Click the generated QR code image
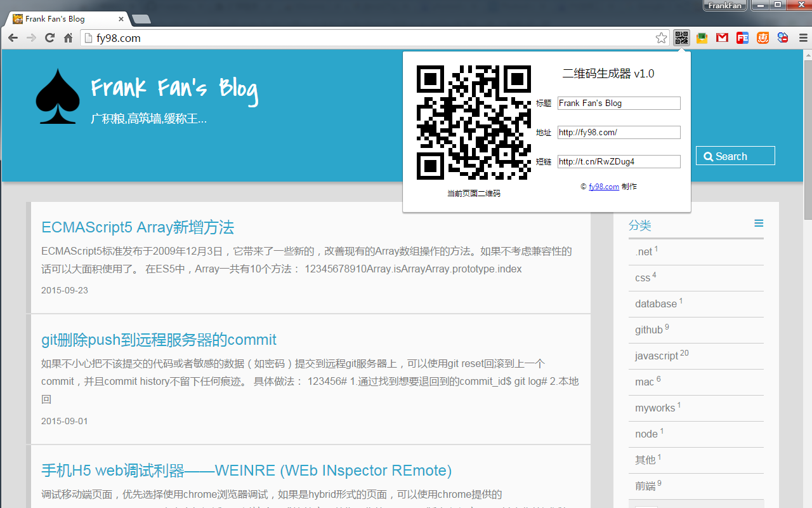The image size is (812, 508). coord(474,123)
